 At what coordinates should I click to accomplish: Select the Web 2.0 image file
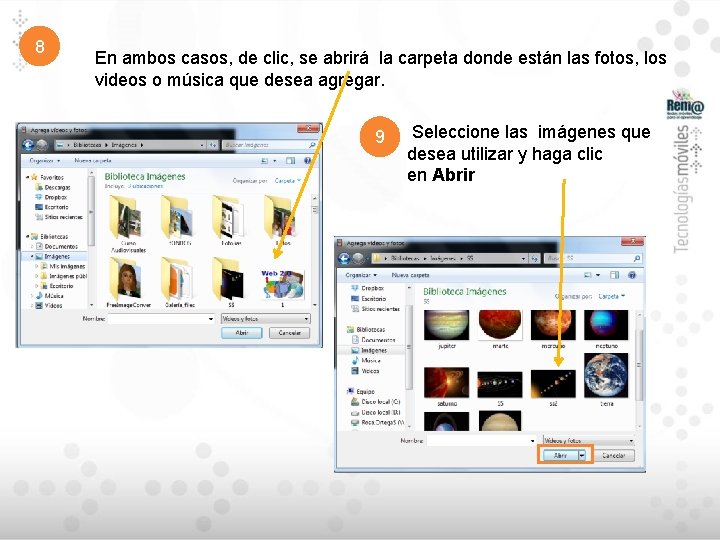point(282,286)
